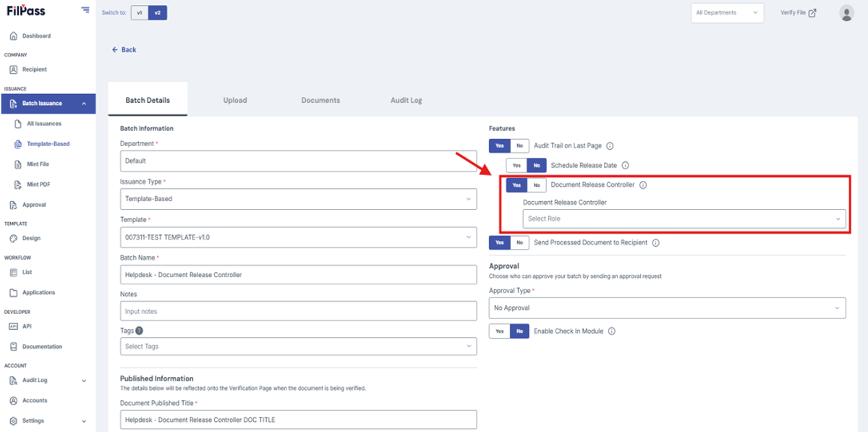Collapse the Batch Issuance sidebar chevron
Screen dimensions: 868x432
(84, 103)
